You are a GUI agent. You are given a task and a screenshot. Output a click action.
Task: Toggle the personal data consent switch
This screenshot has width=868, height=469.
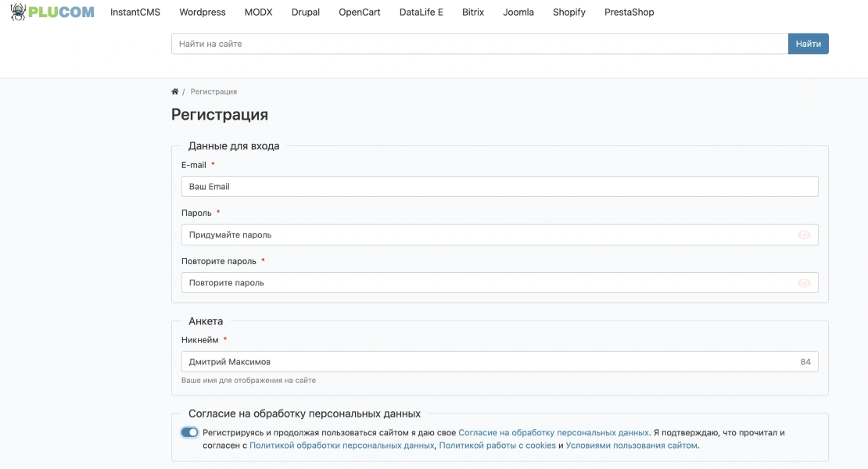pyautogui.click(x=189, y=432)
